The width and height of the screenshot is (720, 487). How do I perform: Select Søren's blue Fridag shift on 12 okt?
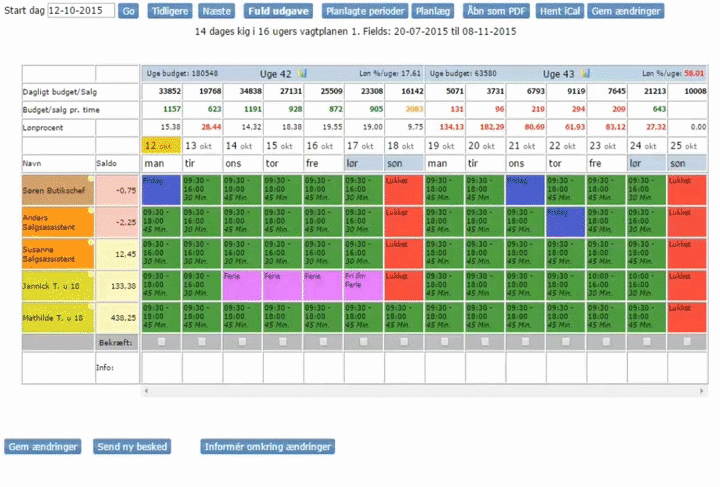click(161, 189)
